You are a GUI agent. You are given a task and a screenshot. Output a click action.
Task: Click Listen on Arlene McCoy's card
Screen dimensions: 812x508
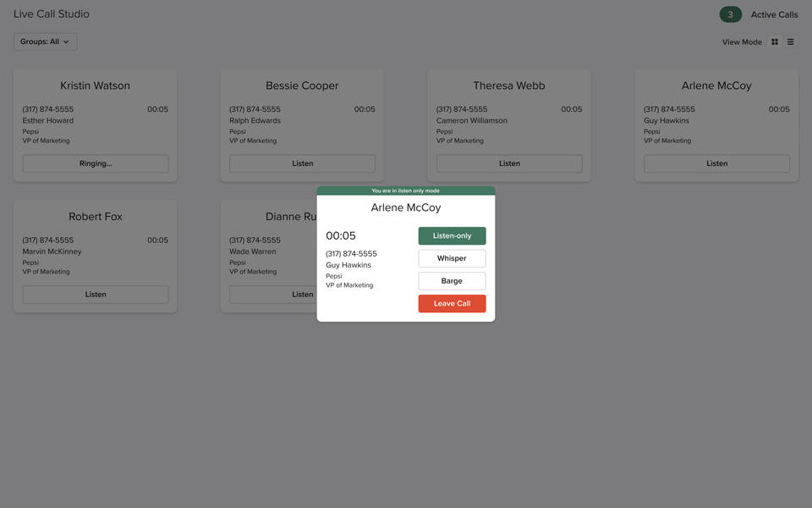716,163
